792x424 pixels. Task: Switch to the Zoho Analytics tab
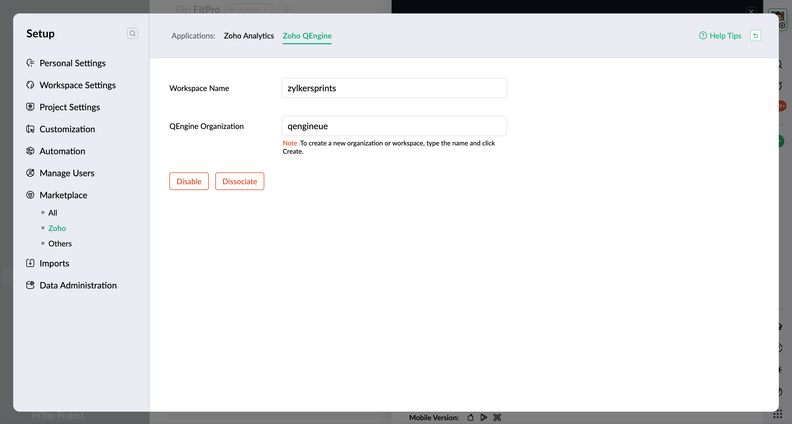pyautogui.click(x=249, y=36)
